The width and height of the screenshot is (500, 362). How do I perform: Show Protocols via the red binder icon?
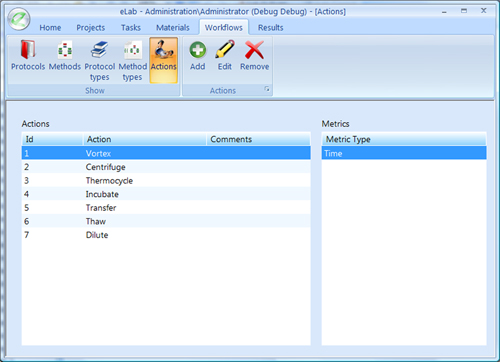pos(28,55)
